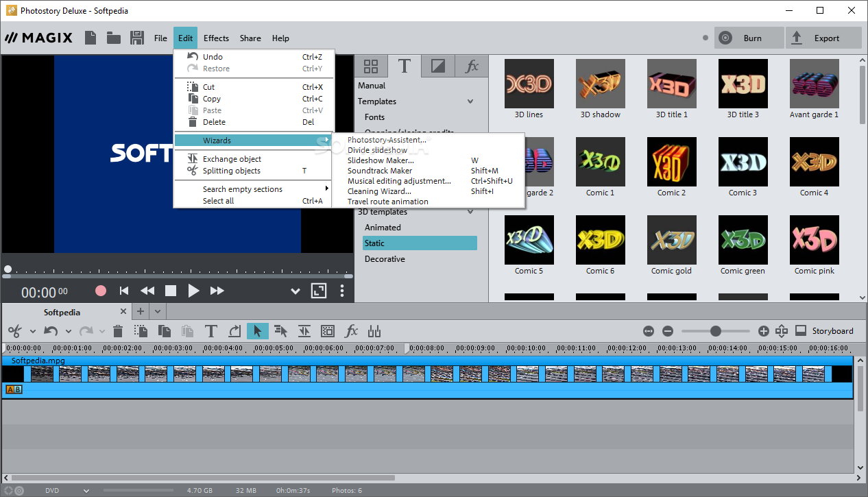This screenshot has width=868, height=497.
Task: Stop playback with the square button
Action: pyautogui.click(x=171, y=291)
